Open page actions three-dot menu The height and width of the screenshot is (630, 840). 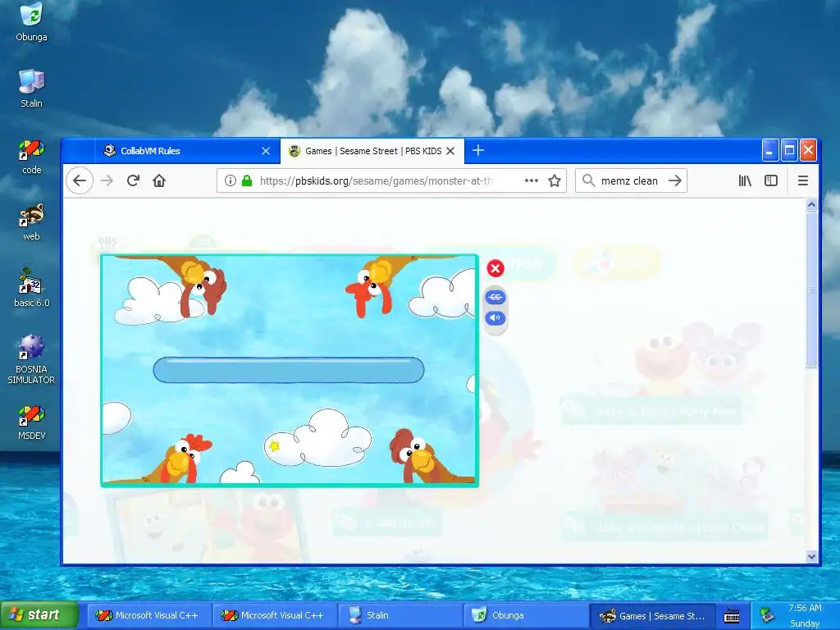click(532, 180)
